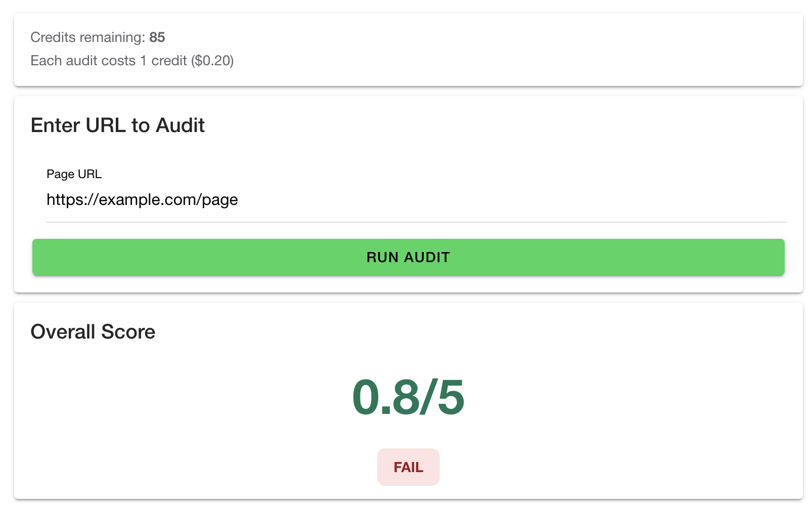This screenshot has width=812, height=505.
Task: Click the audit cost line mentioning $0.20
Action: tap(132, 61)
